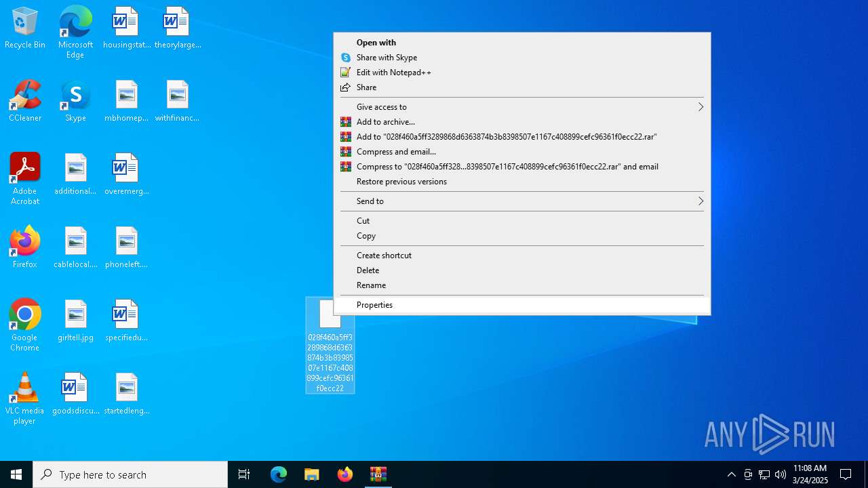This screenshot has height=488, width=868.
Task: Choose Compress and email...
Action: 522,152
